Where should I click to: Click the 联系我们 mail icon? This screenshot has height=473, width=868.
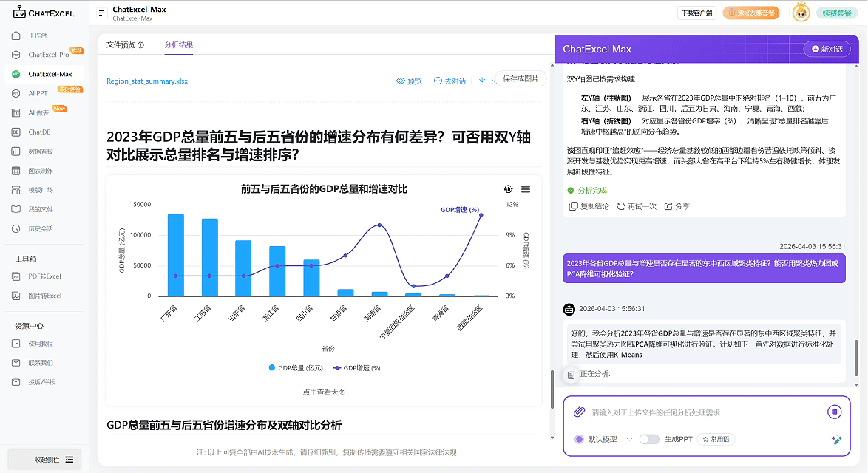pos(16,363)
